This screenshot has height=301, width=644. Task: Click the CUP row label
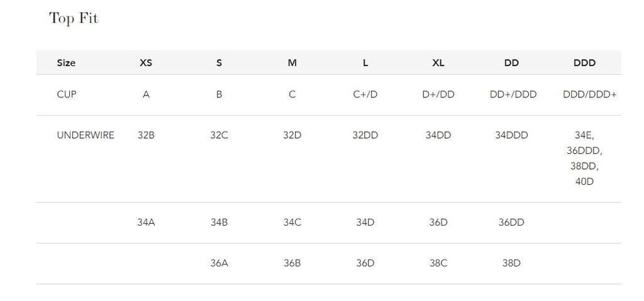67,95
